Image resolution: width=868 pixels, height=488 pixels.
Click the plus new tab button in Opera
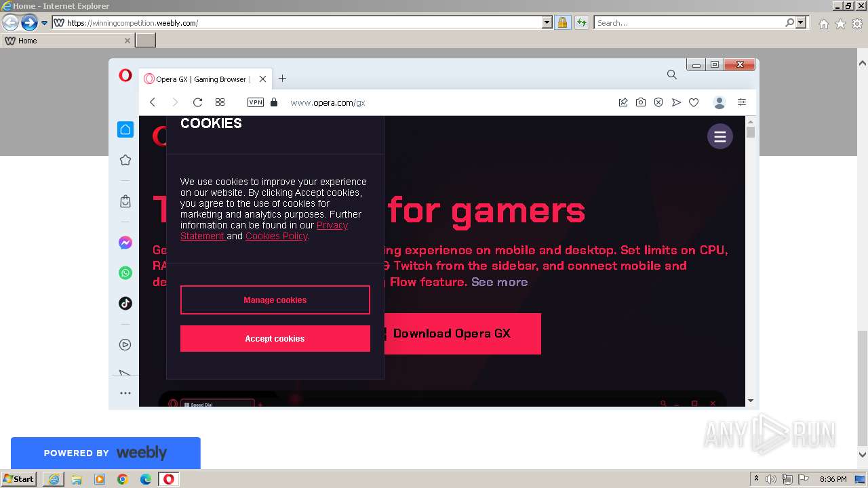coord(282,79)
